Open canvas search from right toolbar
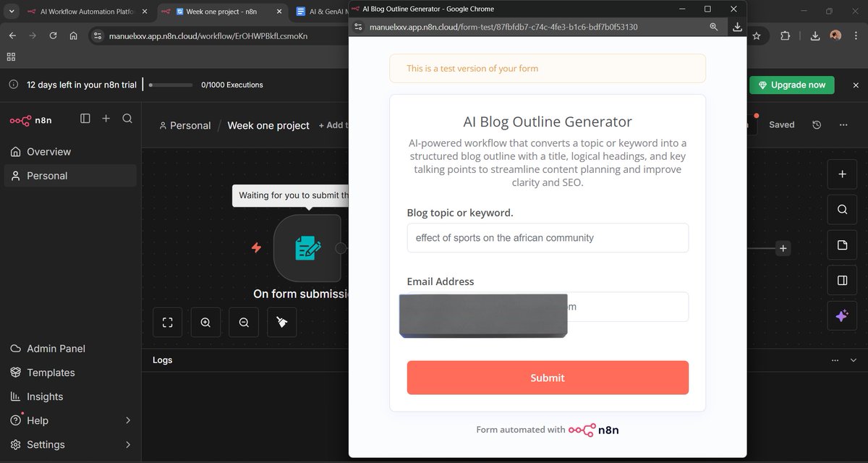This screenshot has width=868, height=463. (842, 210)
